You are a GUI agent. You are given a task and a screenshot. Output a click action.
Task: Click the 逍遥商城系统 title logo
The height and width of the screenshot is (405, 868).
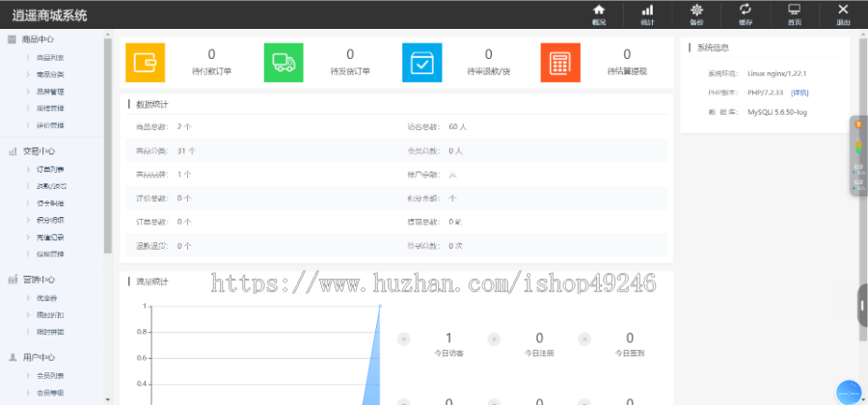pyautogui.click(x=49, y=14)
